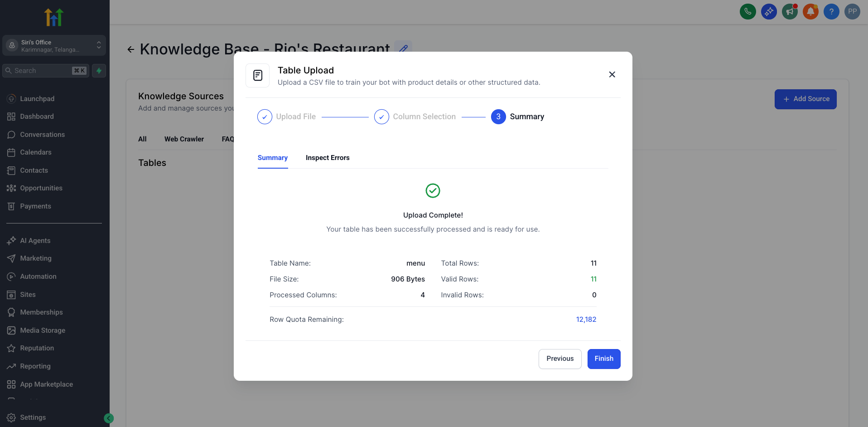
Task: Select the Summary tab in dialog
Action: [x=272, y=158]
